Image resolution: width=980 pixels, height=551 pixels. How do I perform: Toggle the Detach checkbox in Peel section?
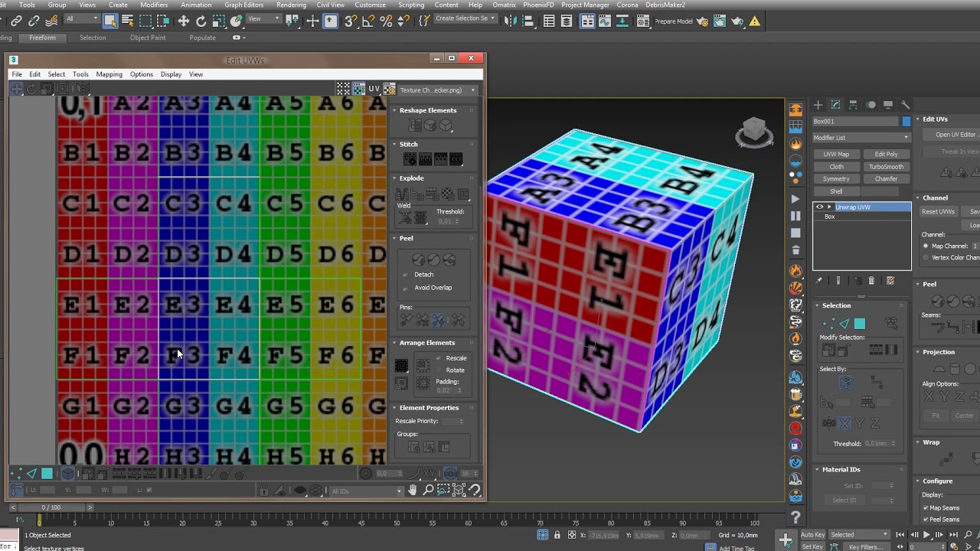coord(406,275)
